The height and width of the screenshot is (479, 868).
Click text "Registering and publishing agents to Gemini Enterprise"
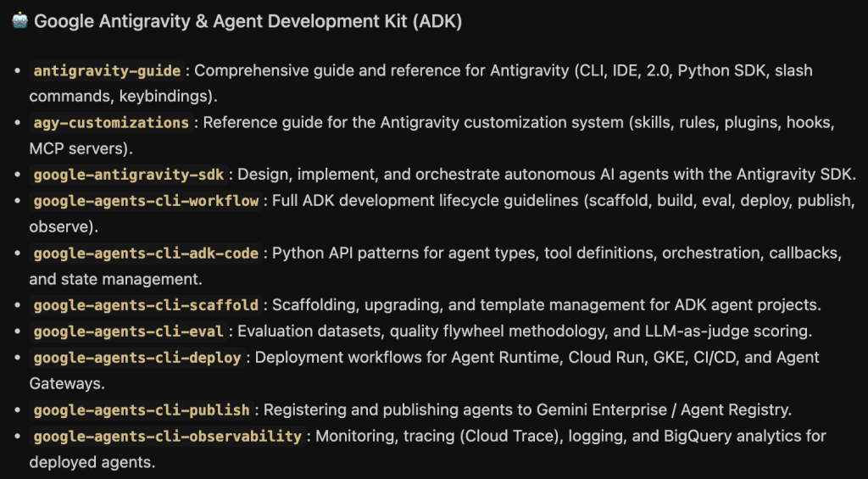pos(465,409)
